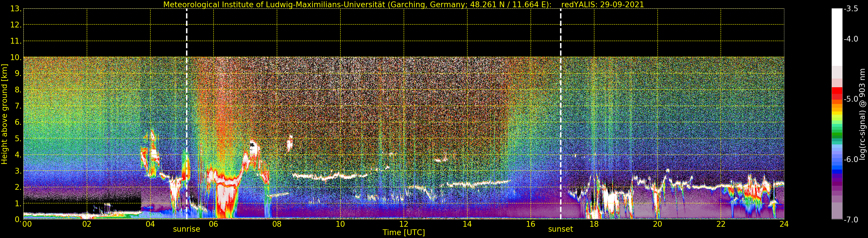Click the 04 time axis tick label
Screen dimensions: 868x238
(150, 224)
